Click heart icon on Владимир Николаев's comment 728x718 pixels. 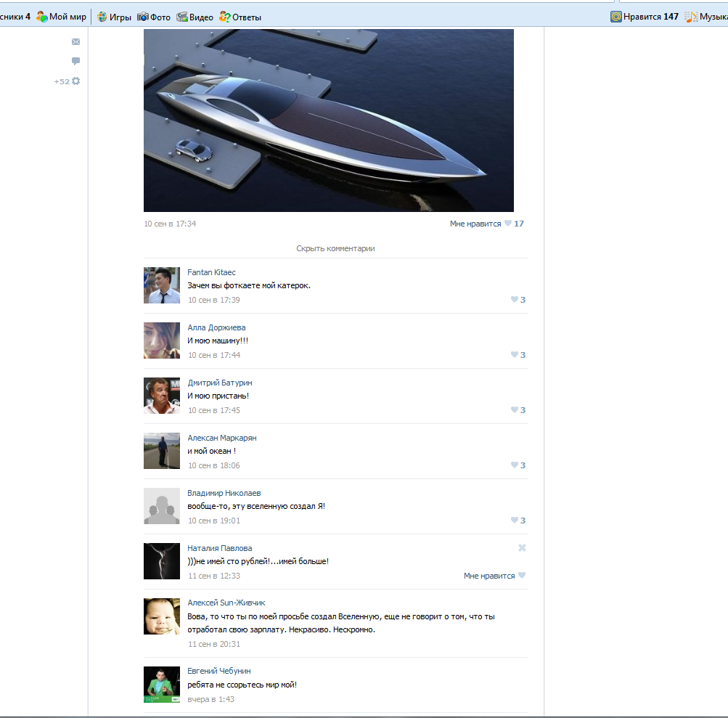click(x=514, y=521)
